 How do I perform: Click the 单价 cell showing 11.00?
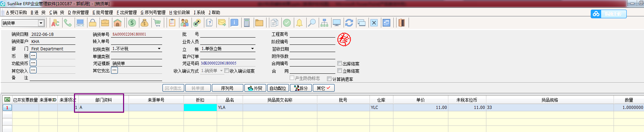tap(420, 108)
